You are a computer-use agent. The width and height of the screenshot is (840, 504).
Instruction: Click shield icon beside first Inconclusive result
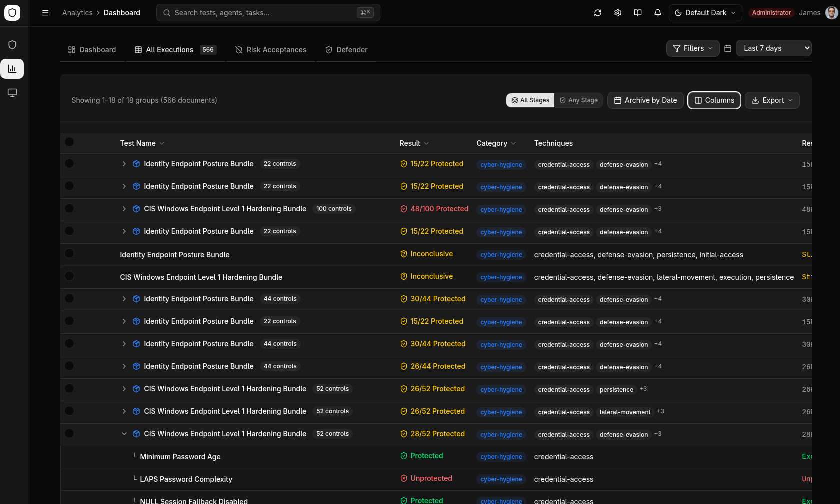click(404, 254)
